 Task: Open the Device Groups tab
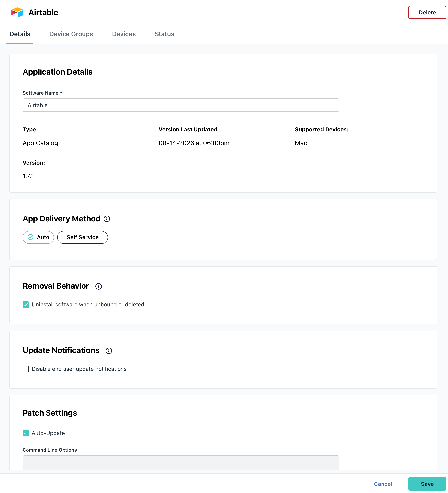coord(71,34)
